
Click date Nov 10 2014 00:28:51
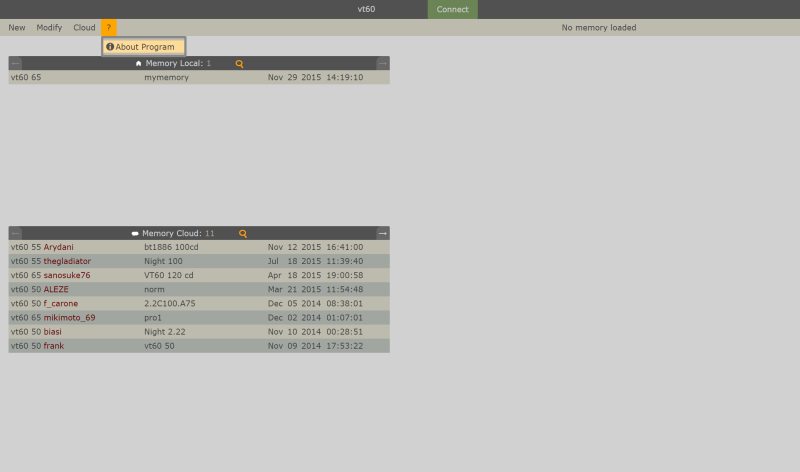315,332
